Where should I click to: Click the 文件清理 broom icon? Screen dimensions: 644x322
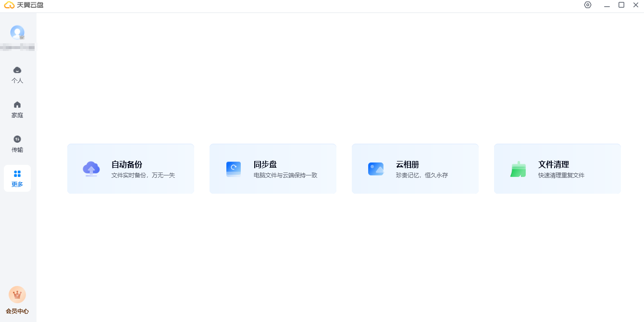click(x=518, y=169)
